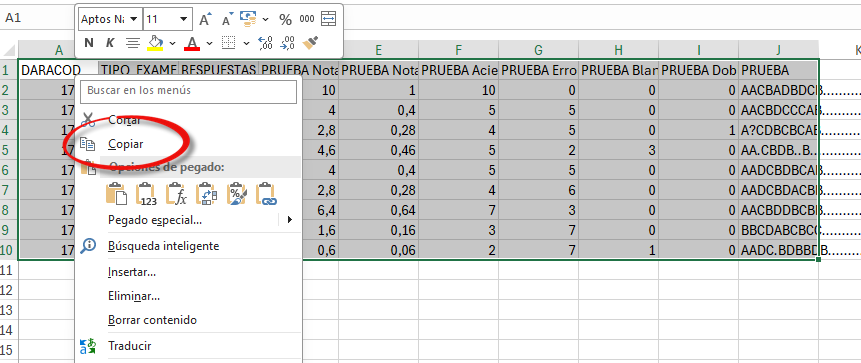The width and height of the screenshot is (861, 363).
Task: Click the selection fill handle square
Action: pos(819,259)
